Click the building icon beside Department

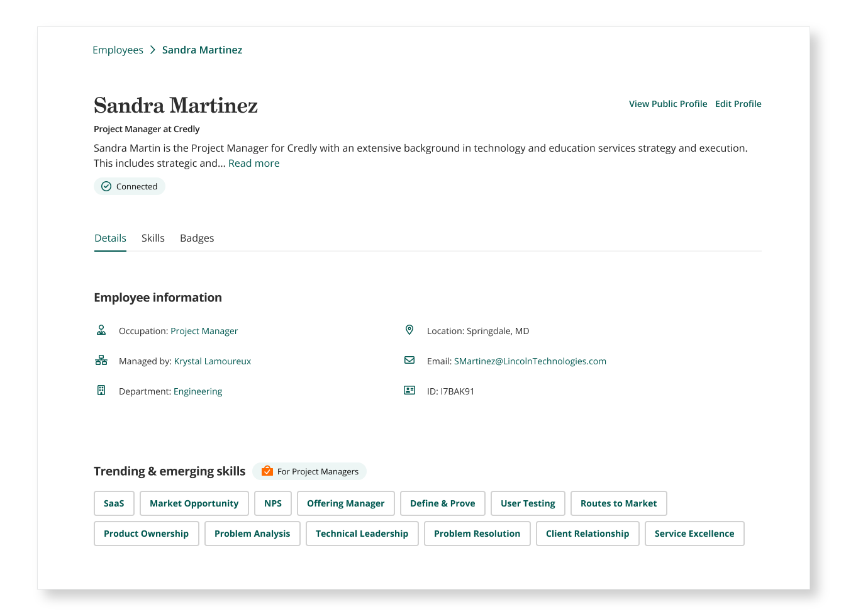[x=101, y=390]
